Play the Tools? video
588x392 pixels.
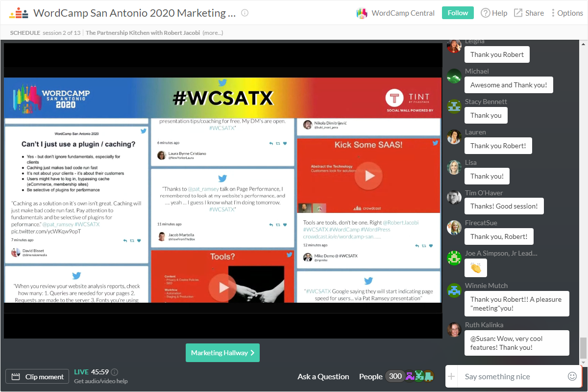(x=222, y=287)
